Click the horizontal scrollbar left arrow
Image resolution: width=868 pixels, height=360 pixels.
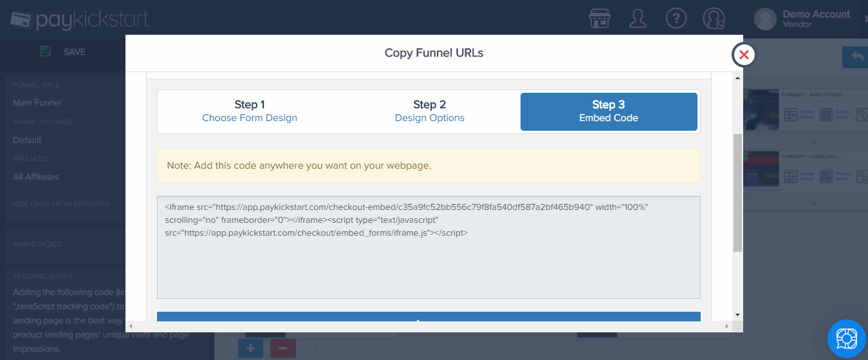point(131,327)
